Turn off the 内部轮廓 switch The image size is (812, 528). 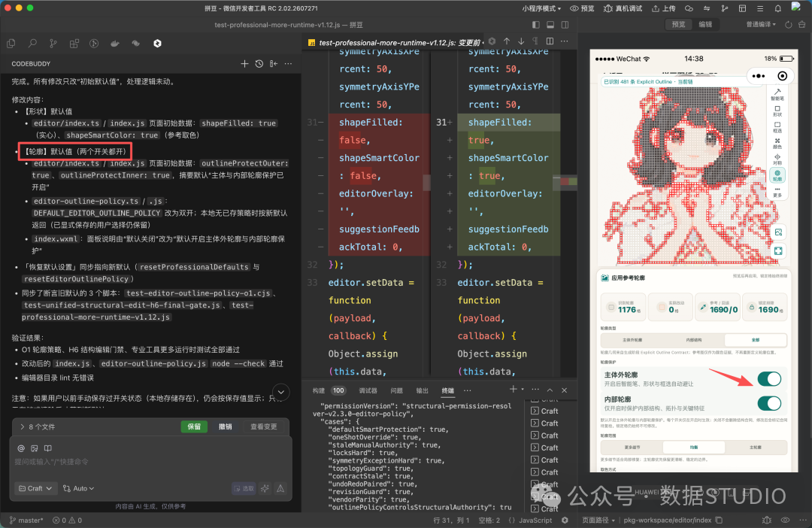[769, 403]
